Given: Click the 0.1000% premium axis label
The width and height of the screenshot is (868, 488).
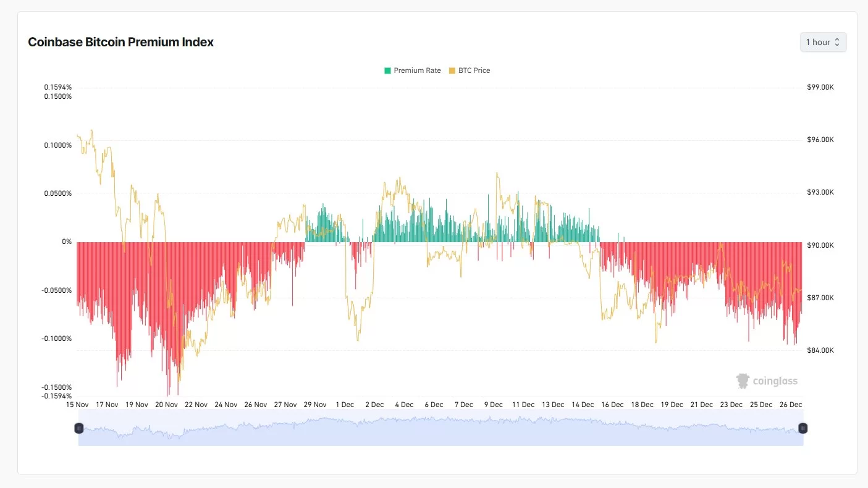Looking at the screenshot, I should pyautogui.click(x=57, y=145).
